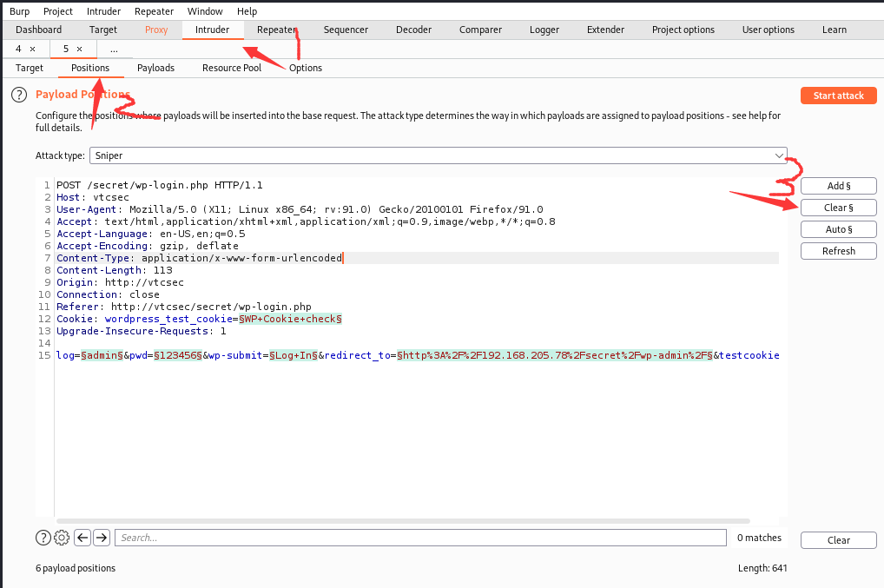Image resolution: width=884 pixels, height=588 pixels.
Task: Go to next search match arrow
Action: 102,538
